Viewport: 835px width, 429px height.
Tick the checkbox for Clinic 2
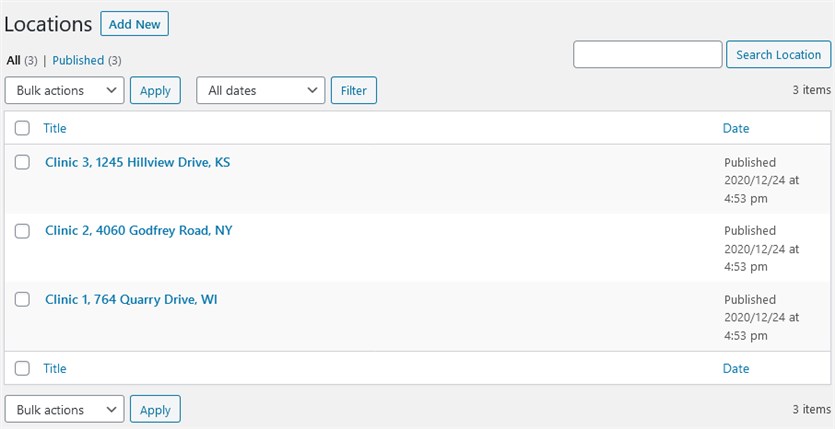click(22, 231)
